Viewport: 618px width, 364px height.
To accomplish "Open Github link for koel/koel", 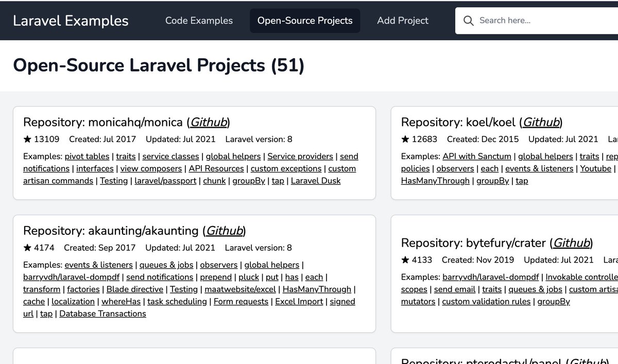I will point(541,122).
